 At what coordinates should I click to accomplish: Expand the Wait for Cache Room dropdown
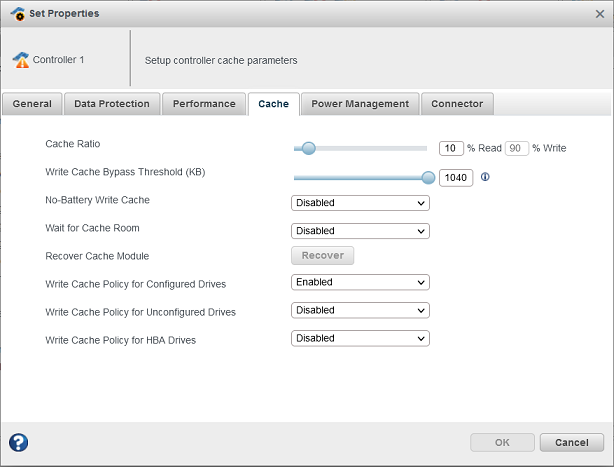(x=360, y=231)
